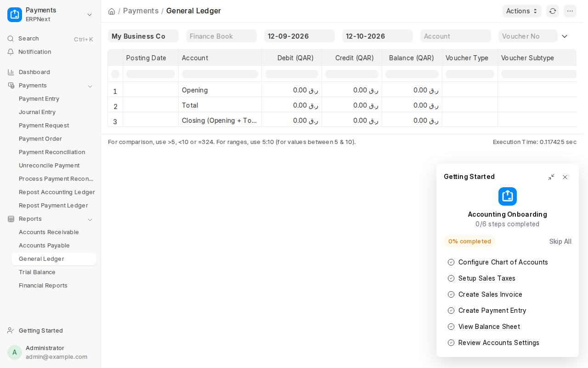The image size is (588, 368).
Task: Click the row selector circle in filter row
Action: click(x=115, y=74)
